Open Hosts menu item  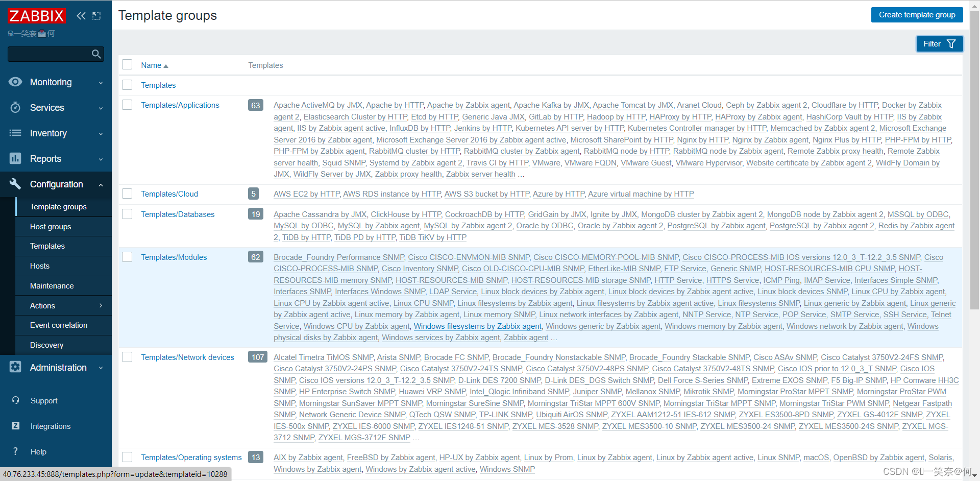pyautogui.click(x=63, y=266)
